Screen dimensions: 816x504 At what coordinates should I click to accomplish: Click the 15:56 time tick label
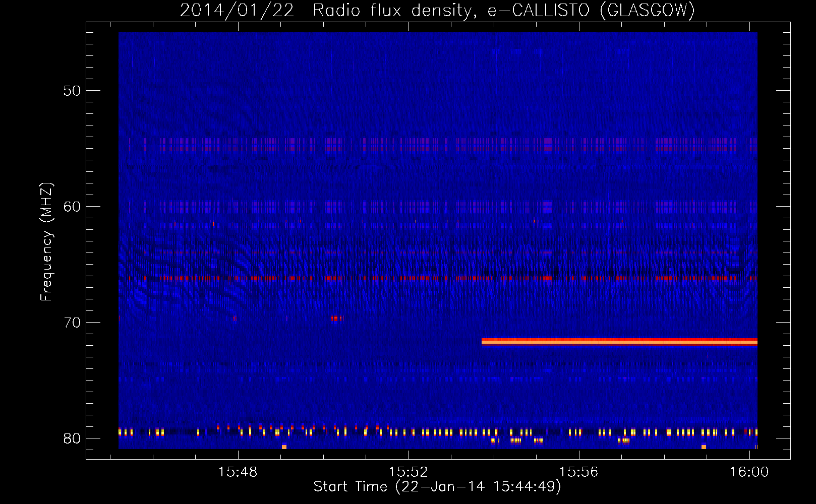(x=578, y=472)
